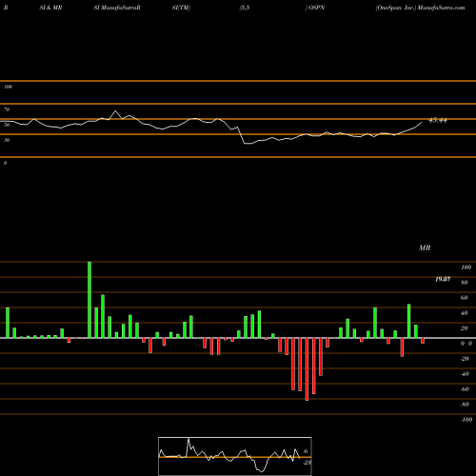Click the MR axis label 40

pos(465,313)
